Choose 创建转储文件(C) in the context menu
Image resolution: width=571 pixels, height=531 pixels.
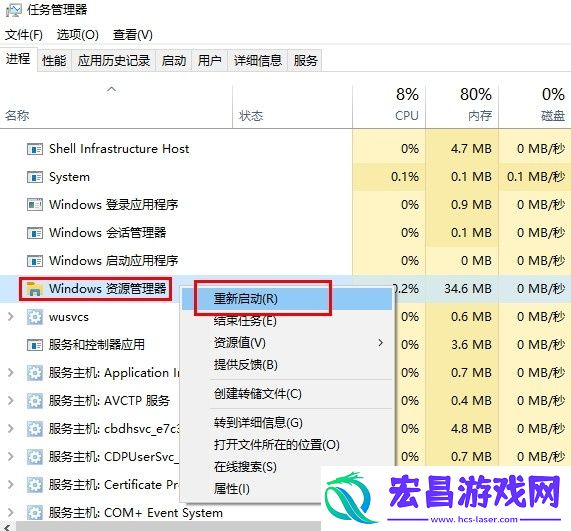pyautogui.click(x=287, y=394)
